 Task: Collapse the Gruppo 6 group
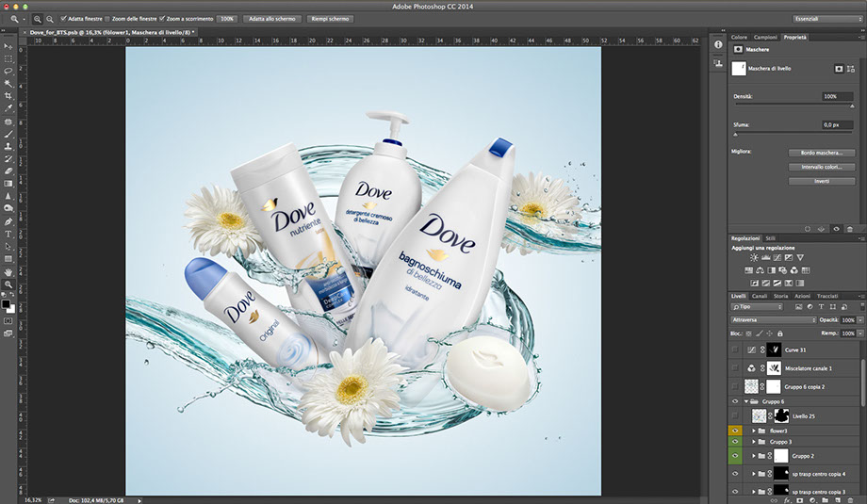point(746,401)
